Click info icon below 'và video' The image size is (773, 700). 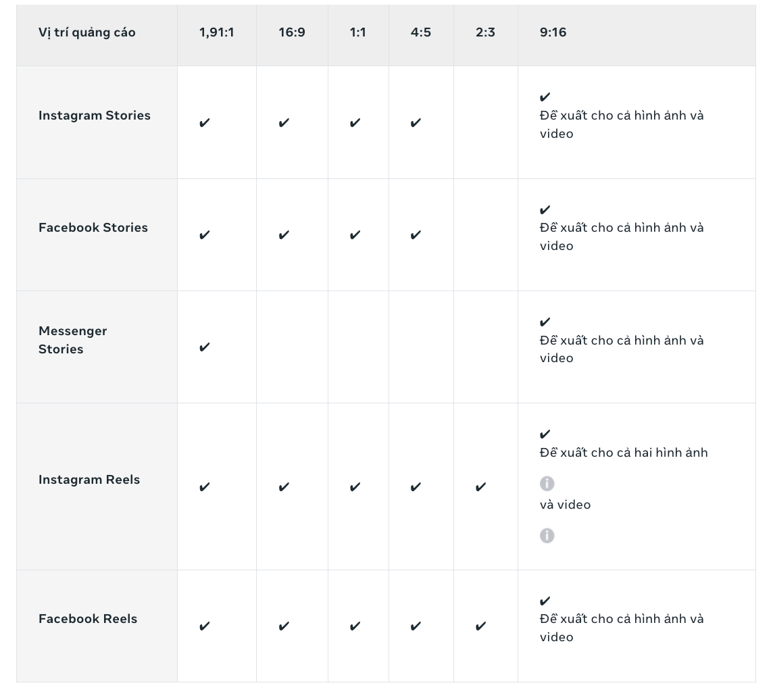tap(547, 535)
